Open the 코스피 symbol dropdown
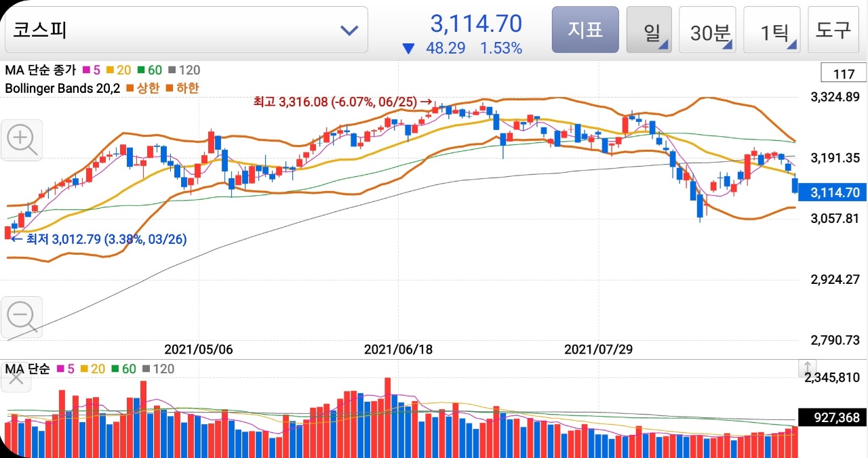868x458 pixels. (186, 30)
